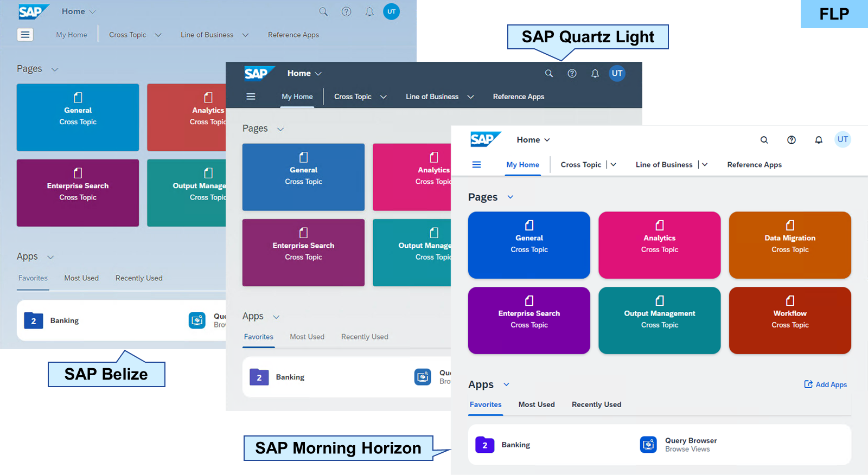Select Most Used tab in Quartz Light window
The width and height of the screenshot is (868, 475).
[x=307, y=337]
